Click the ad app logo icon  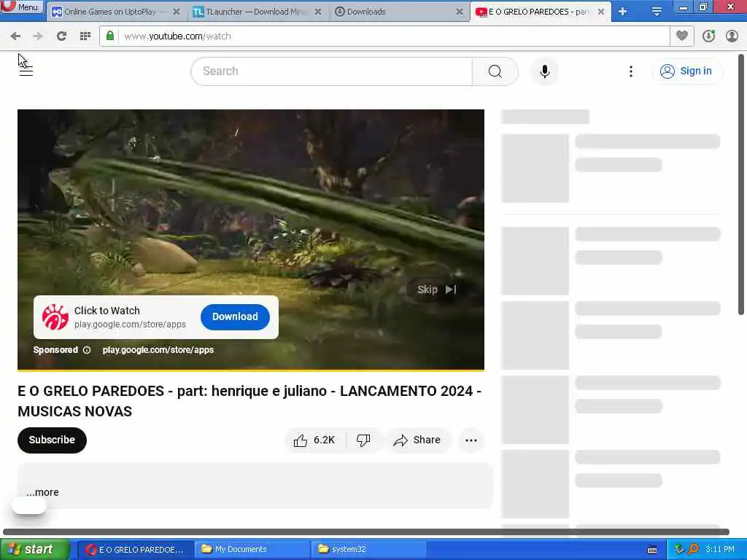point(55,317)
